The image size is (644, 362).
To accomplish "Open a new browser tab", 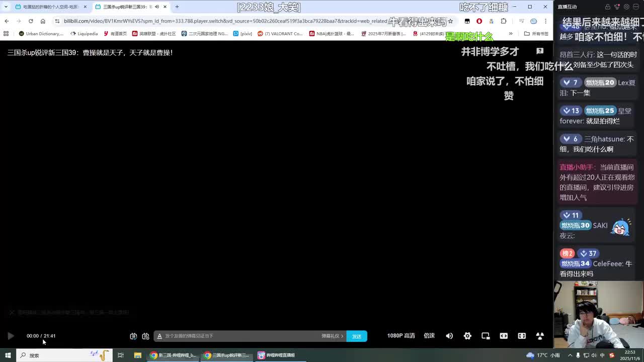I will click(x=177, y=7).
